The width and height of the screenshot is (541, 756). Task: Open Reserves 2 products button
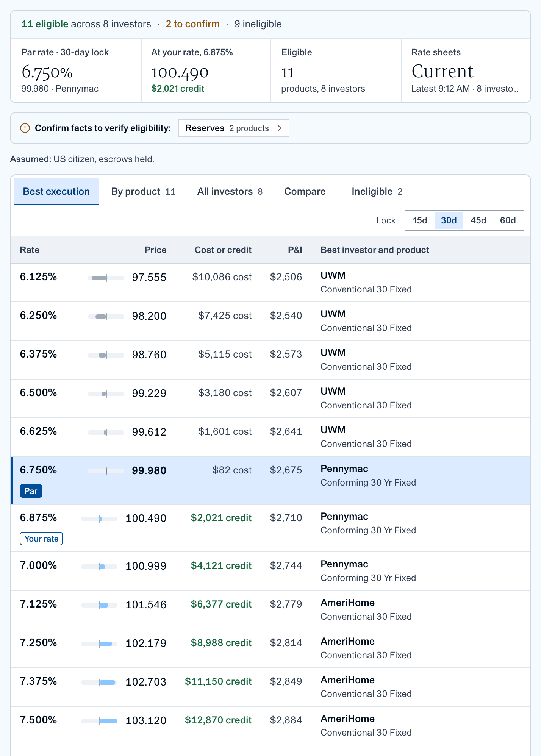pos(233,128)
